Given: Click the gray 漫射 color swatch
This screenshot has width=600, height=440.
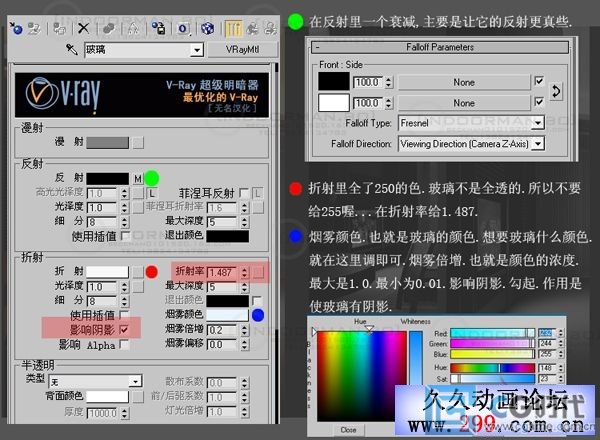Looking at the screenshot, I should [x=108, y=143].
